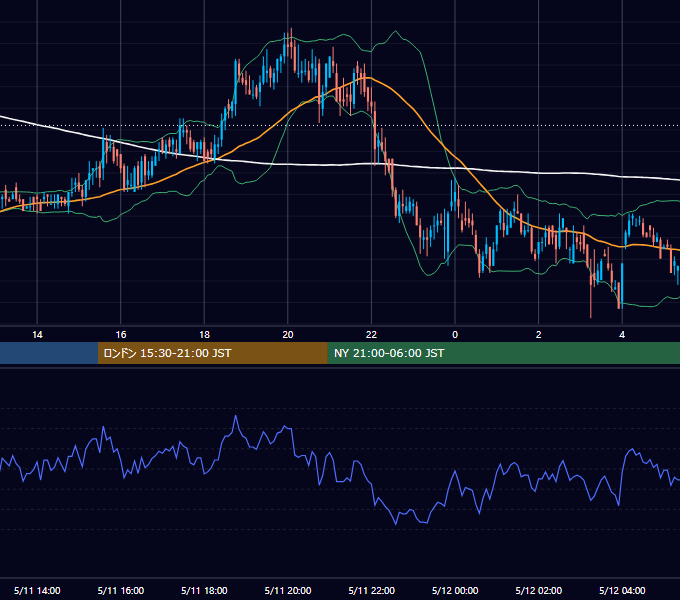Click the '2' hour label on price chart axis

click(539, 335)
